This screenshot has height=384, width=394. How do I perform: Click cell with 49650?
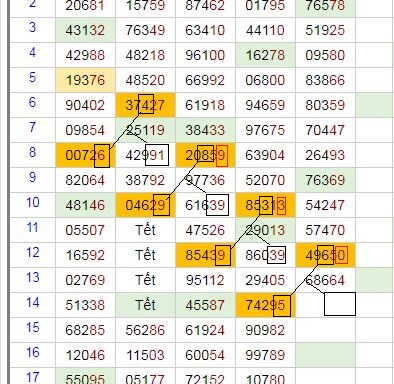(325, 255)
